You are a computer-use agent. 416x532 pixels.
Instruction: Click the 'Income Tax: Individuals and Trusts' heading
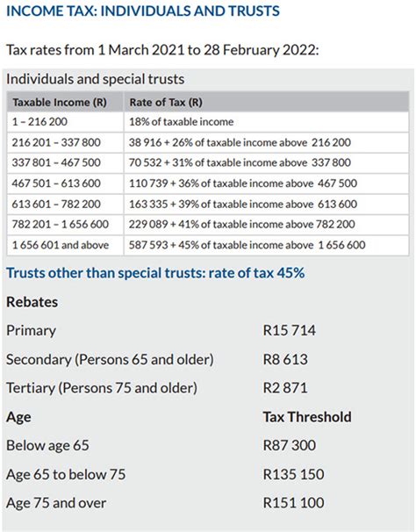pos(143,11)
